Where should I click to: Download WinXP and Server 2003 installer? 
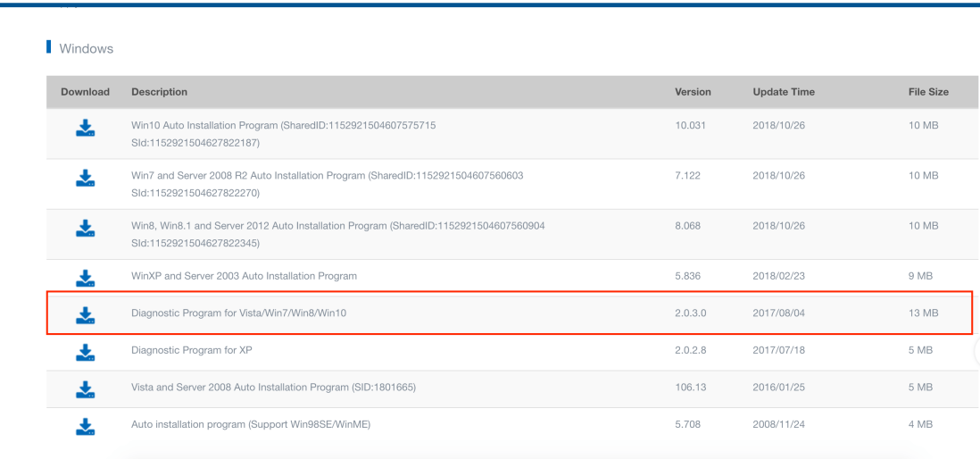tap(85, 277)
